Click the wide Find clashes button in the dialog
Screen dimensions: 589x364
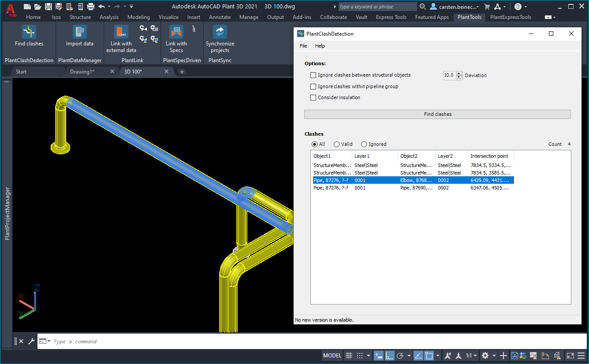click(437, 114)
